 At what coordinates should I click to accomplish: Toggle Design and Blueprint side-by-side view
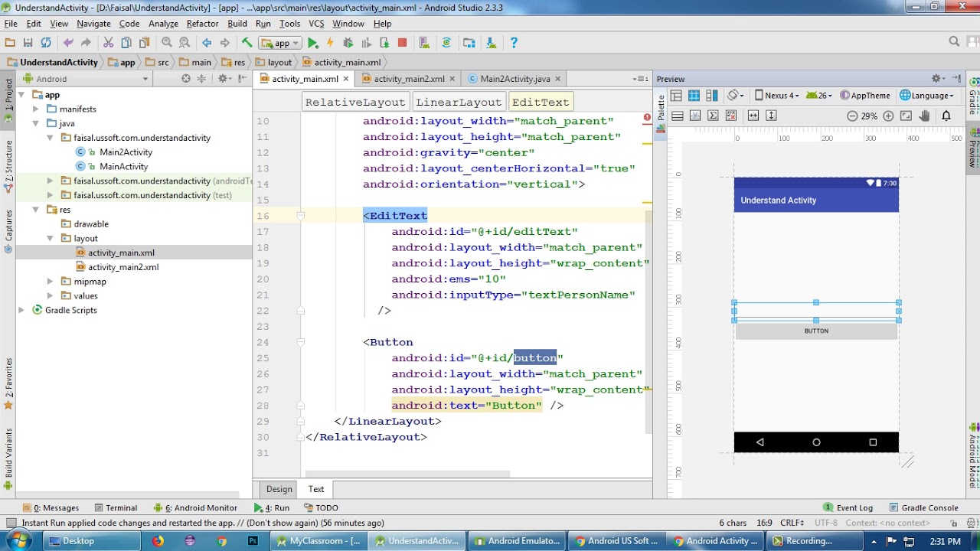click(712, 96)
